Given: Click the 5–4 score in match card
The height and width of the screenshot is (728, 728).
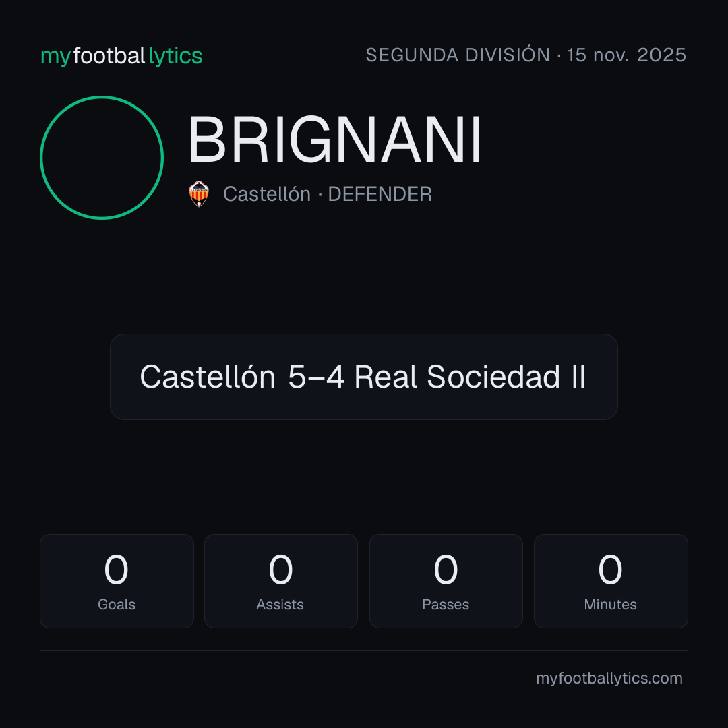Looking at the screenshot, I should pos(315,377).
